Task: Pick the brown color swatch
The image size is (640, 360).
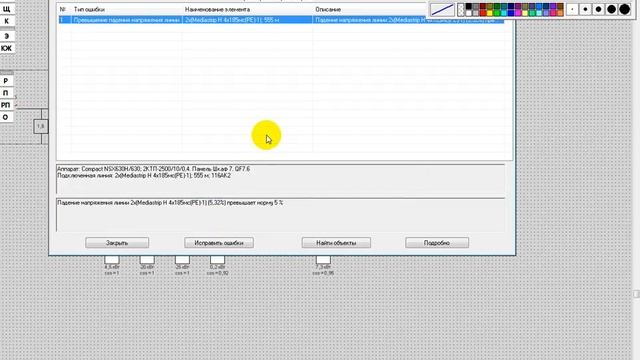Action: (560, 6)
